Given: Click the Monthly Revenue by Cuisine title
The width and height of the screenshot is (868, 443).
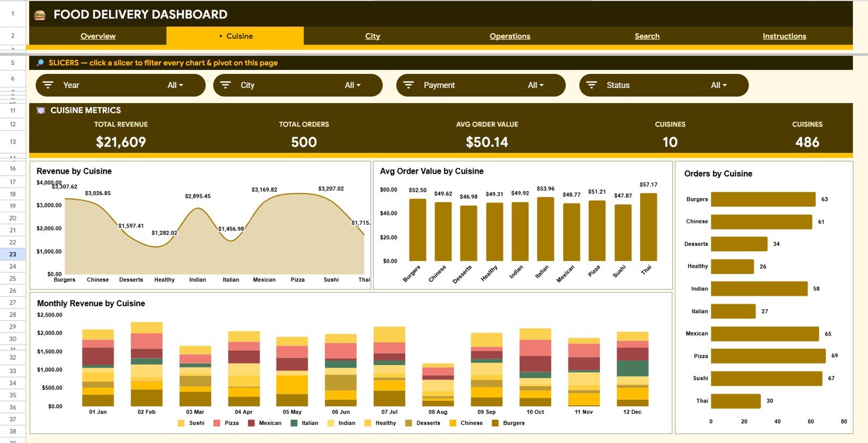Looking at the screenshot, I should (x=91, y=303).
